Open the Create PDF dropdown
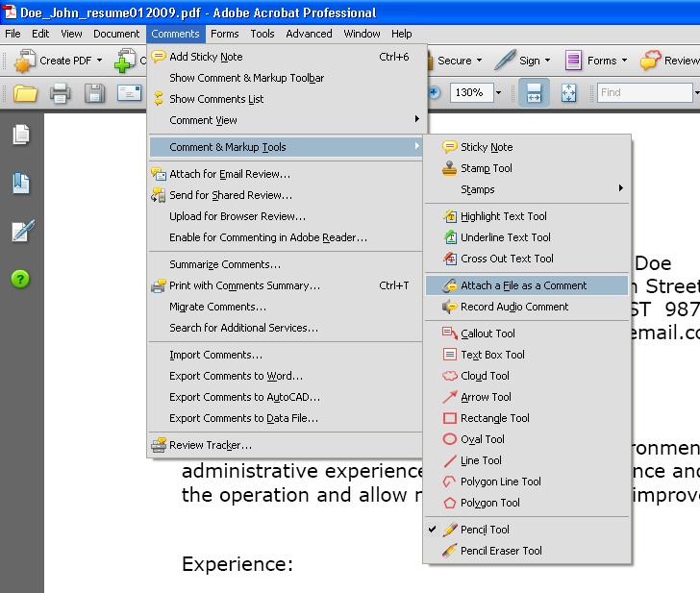700x593 pixels. [59, 61]
